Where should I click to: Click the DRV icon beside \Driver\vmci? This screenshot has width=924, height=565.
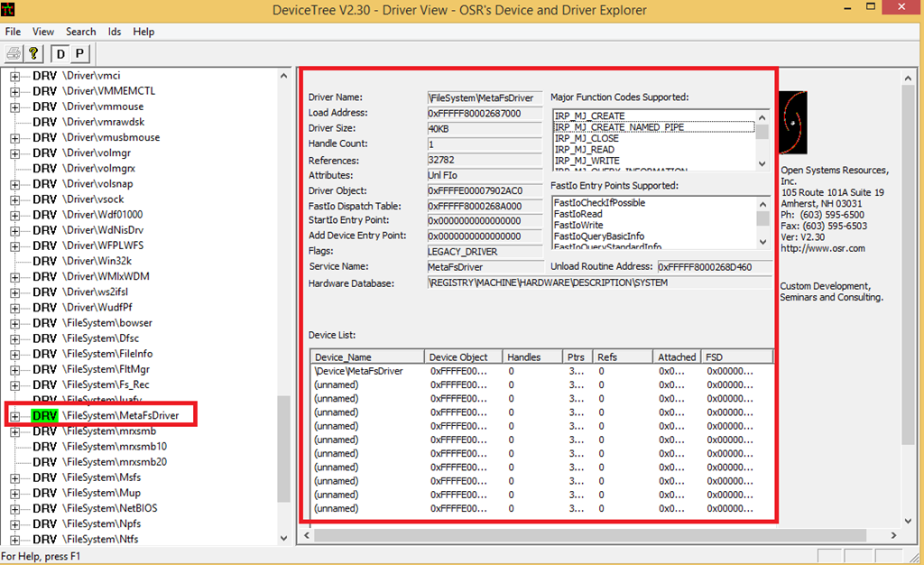tap(44, 76)
